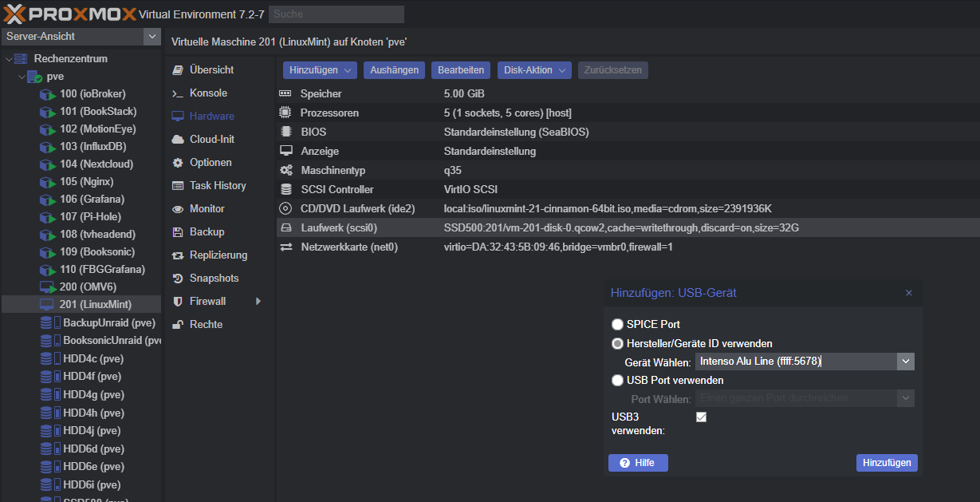Click the HDD6d (pve) storage icon
This screenshot has width=980, height=502.
click(50, 449)
